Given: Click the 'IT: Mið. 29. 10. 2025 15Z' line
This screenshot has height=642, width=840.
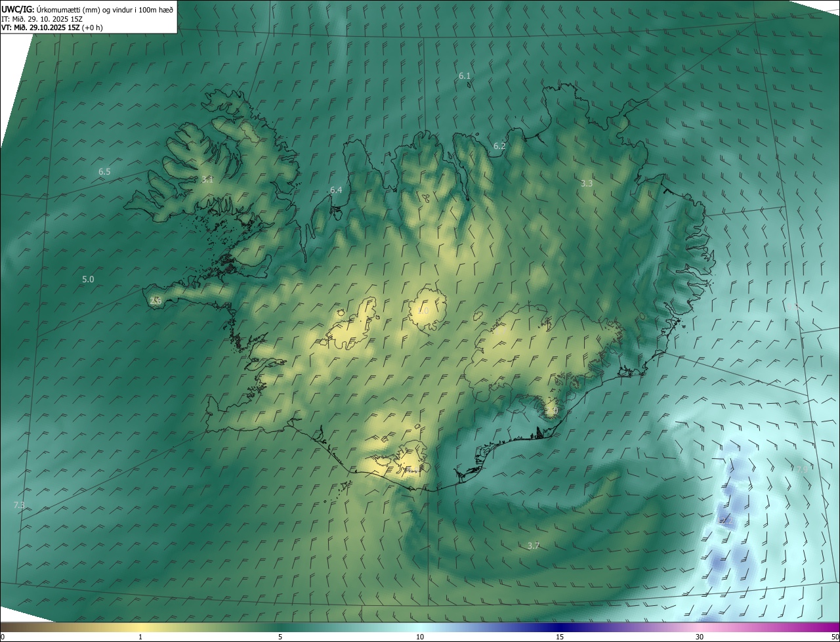Looking at the screenshot, I should pos(43,19).
